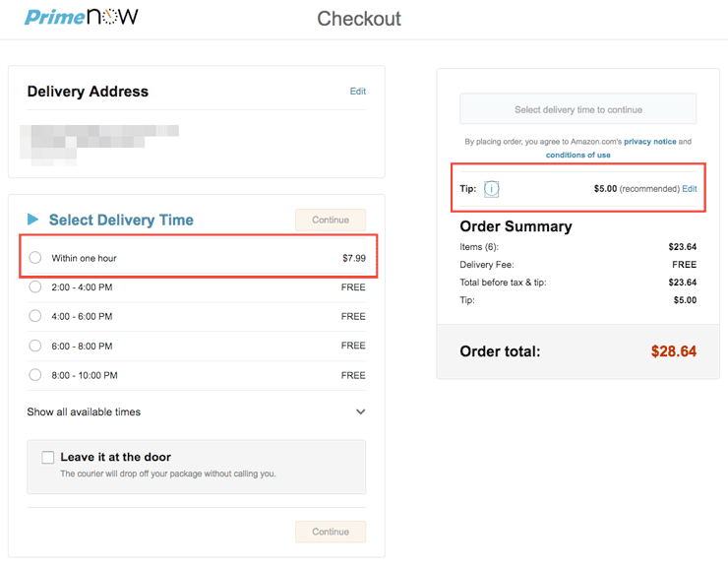Expand the Show all available times chevron

click(360, 411)
